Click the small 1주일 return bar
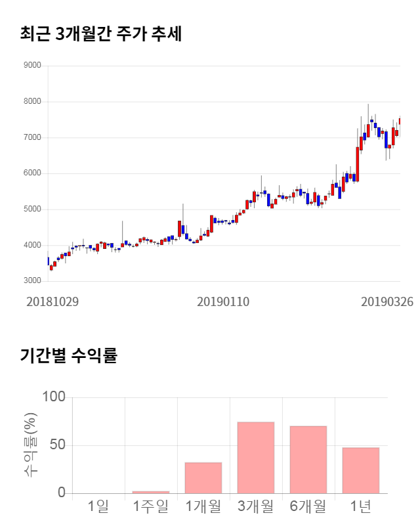The width and height of the screenshot is (420, 532). pyautogui.click(x=150, y=491)
